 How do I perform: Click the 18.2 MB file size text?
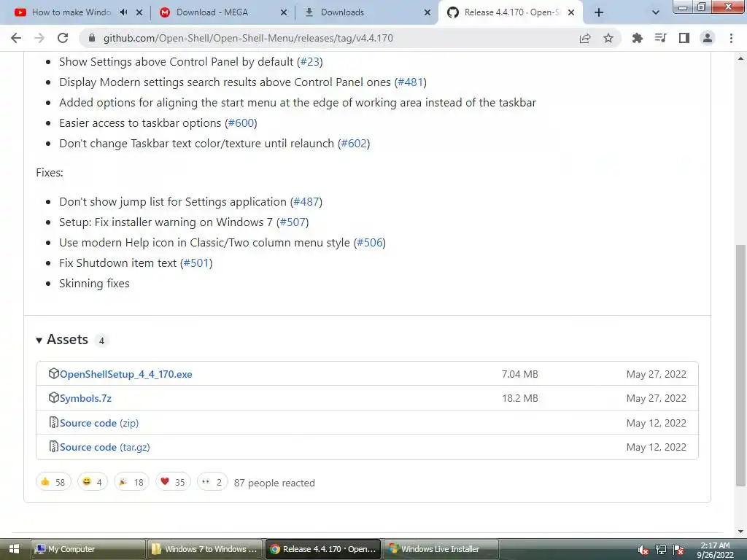pyautogui.click(x=519, y=399)
